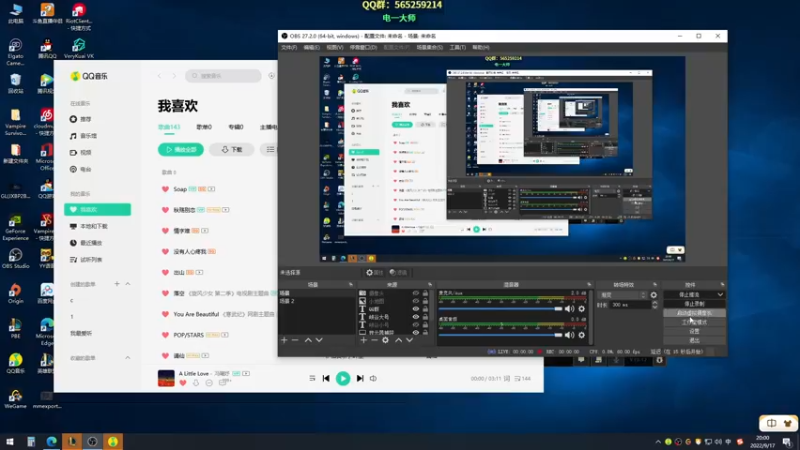This screenshot has width=800, height=450.
Task: Click 播放全部 in QQ Music
Action: (x=181, y=149)
